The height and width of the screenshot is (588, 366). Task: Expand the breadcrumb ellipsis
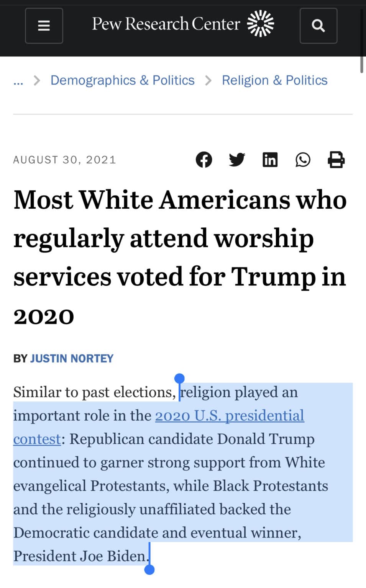coord(18,81)
